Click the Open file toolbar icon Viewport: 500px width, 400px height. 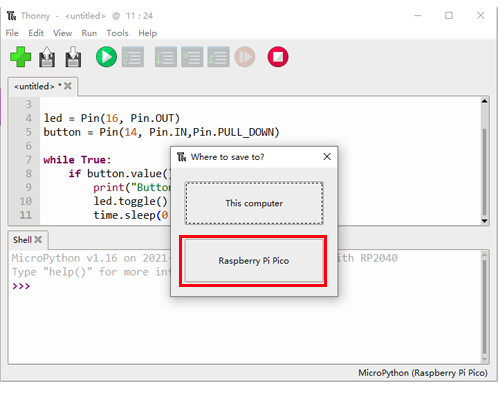tap(47, 57)
